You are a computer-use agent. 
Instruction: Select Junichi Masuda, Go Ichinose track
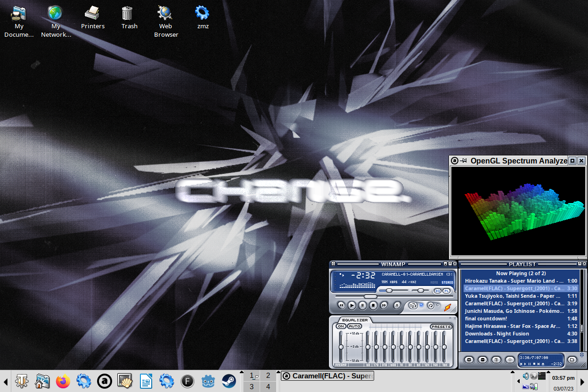pyautogui.click(x=521, y=311)
